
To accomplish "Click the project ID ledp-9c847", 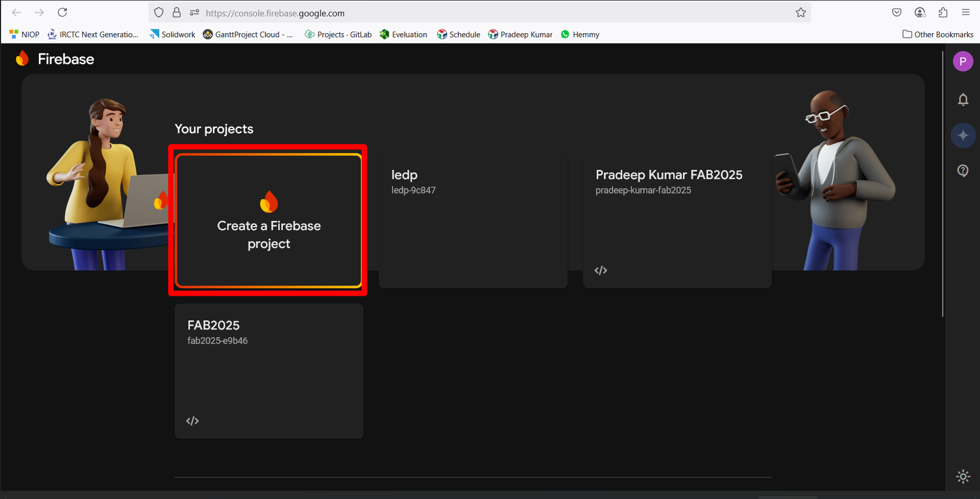I will pos(413,190).
